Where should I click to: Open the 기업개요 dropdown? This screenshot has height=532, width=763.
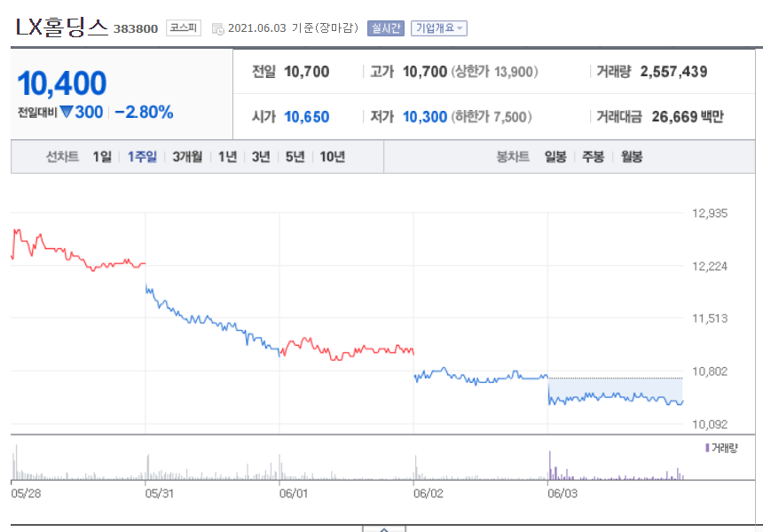[439, 28]
